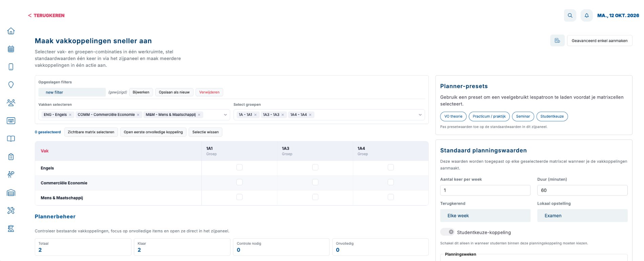
Task: Open search with the magnifier icon
Action: 570,15
